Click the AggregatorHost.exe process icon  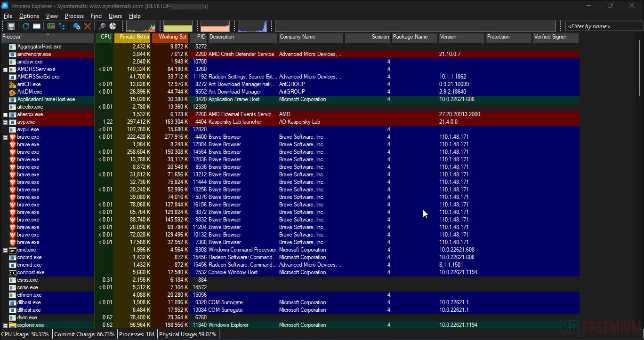pyautogui.click(x=13, y=47)
